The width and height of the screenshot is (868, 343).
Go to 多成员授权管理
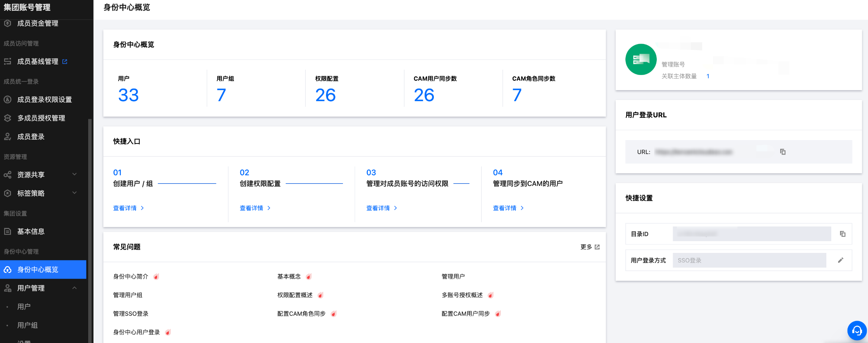tap(41, 118)
